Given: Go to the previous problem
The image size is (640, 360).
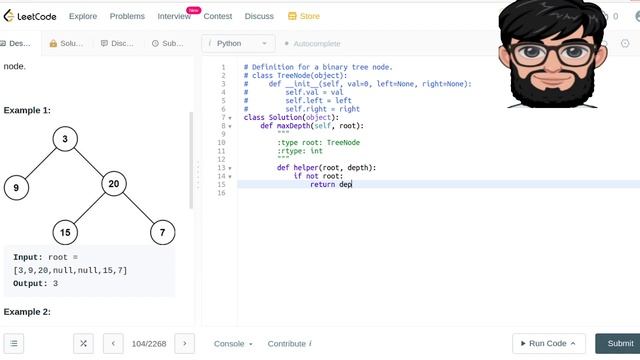Looking at the screenshot, I should coord(113,344).
